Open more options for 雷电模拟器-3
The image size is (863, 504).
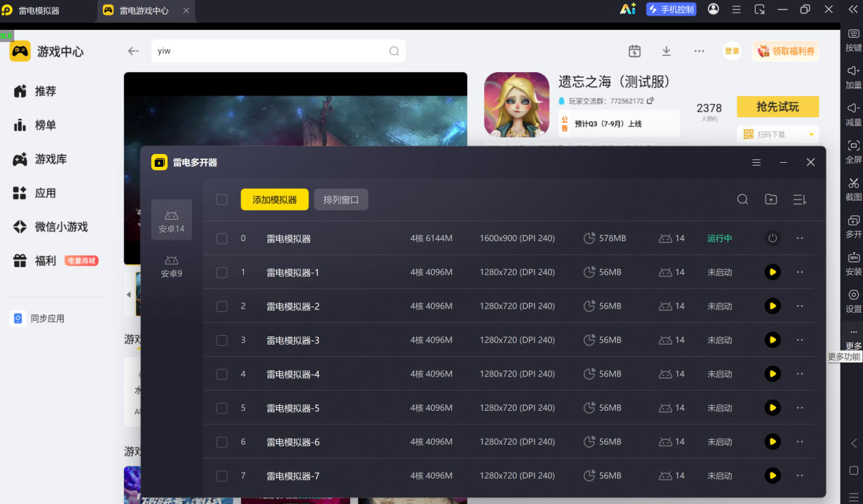800,340
